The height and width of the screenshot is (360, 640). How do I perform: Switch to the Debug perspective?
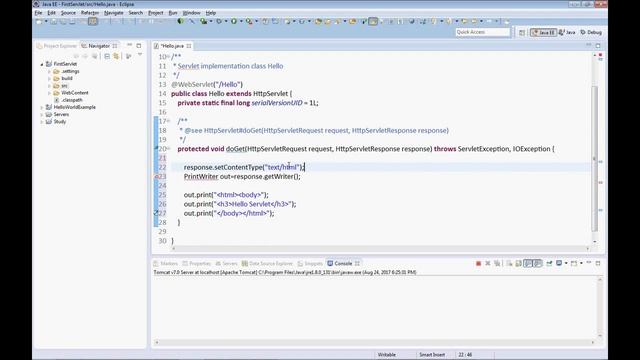pos(591,32)
